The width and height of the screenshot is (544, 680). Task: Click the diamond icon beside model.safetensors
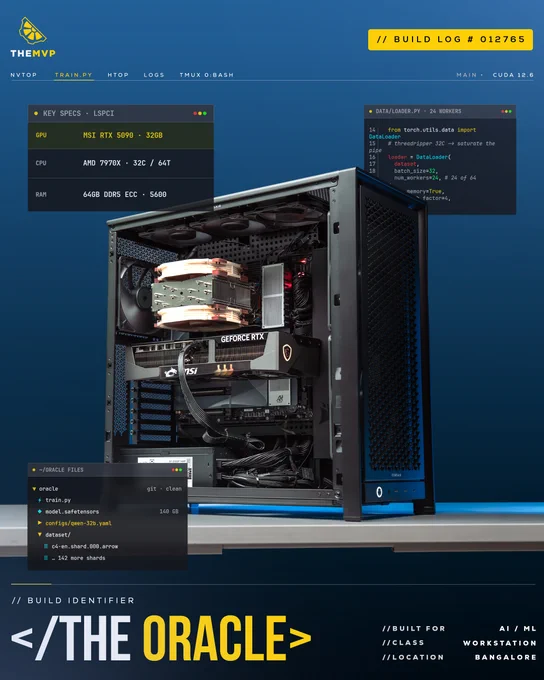point(40,512)
